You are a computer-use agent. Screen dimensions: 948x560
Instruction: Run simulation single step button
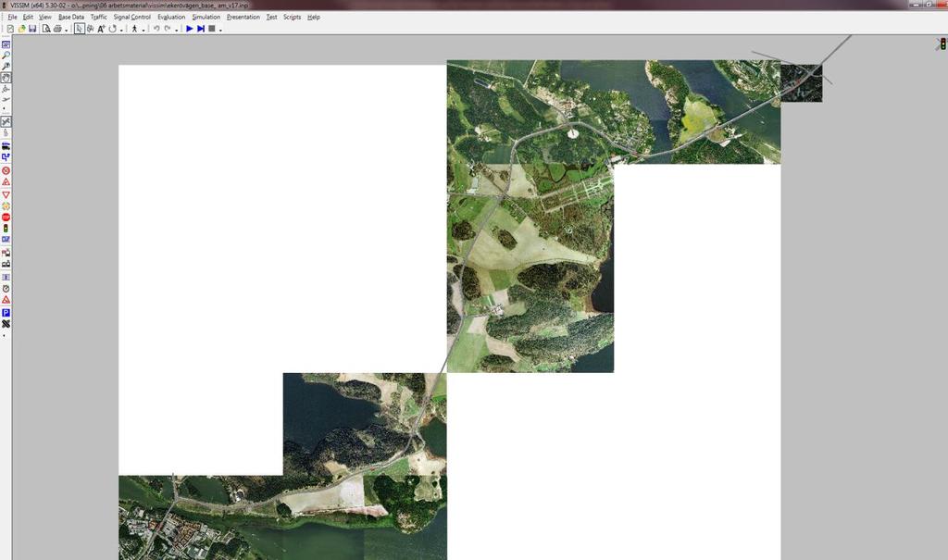click(201, 29)
